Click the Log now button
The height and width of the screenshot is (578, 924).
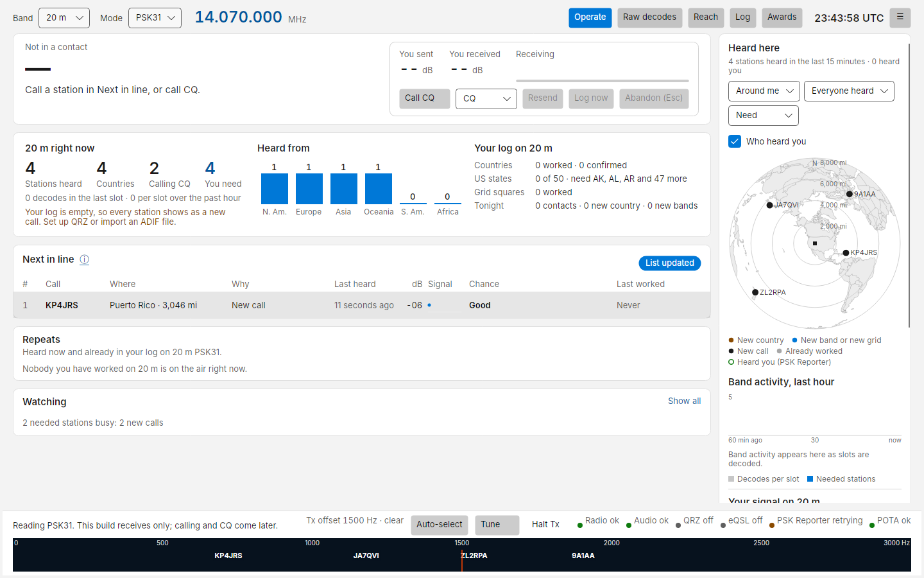point(591,98)
